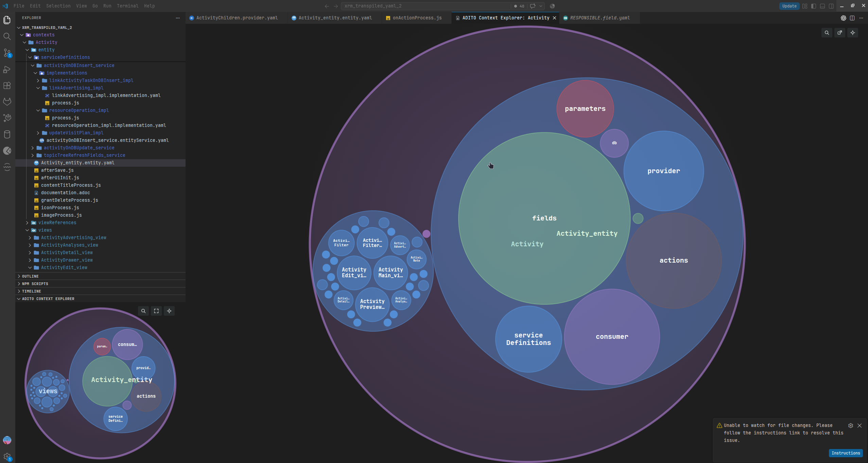The width and height of the screenshot is (868, 463).
Task: Open grantDeleteProcess.js in explorer
Action: coord(69,200)
